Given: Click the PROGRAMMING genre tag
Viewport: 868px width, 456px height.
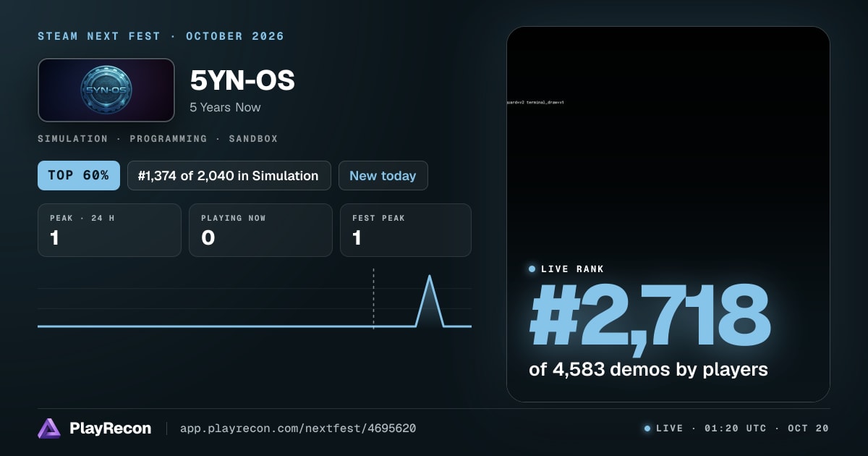Looking at the screenshot, I should click(168, 138).
